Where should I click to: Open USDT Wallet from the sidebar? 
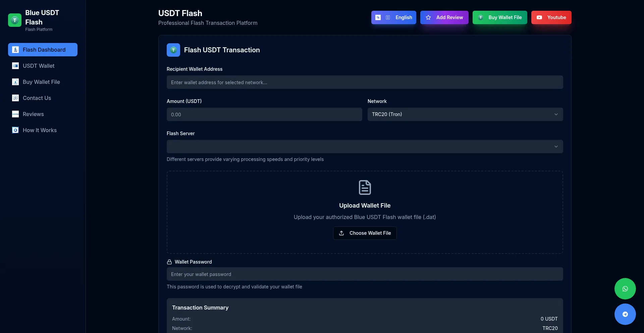[x=43, y=66]
